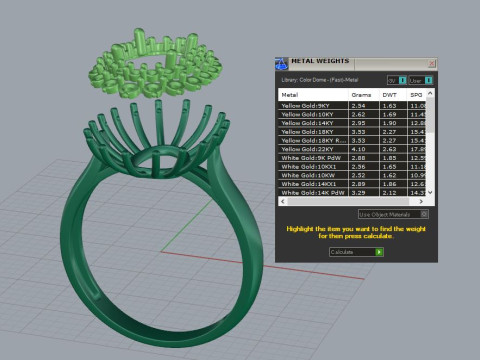
Task: Click the 4.10 grams value
Action: (x=358, y=149)
